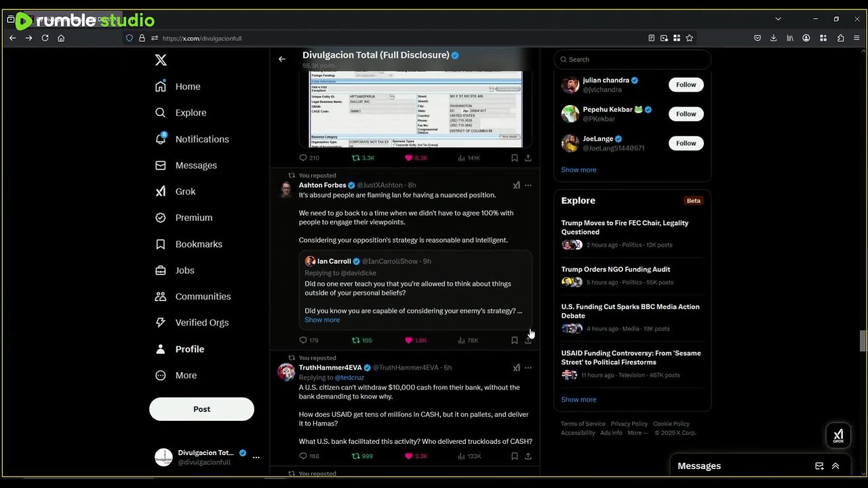868x488 pixels.
Task: Open more options on TruthHammer4EVA post
Action: [528, 367]
